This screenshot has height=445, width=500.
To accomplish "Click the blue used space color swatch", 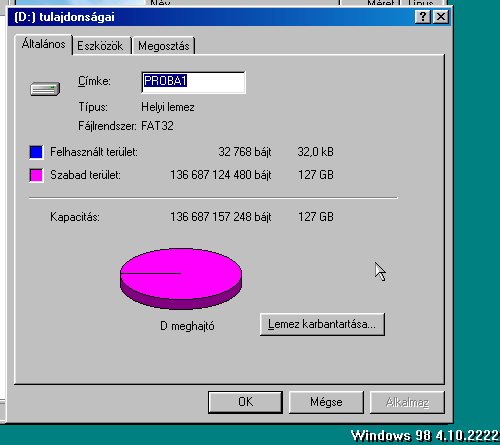I will click(x=36, y=152).
